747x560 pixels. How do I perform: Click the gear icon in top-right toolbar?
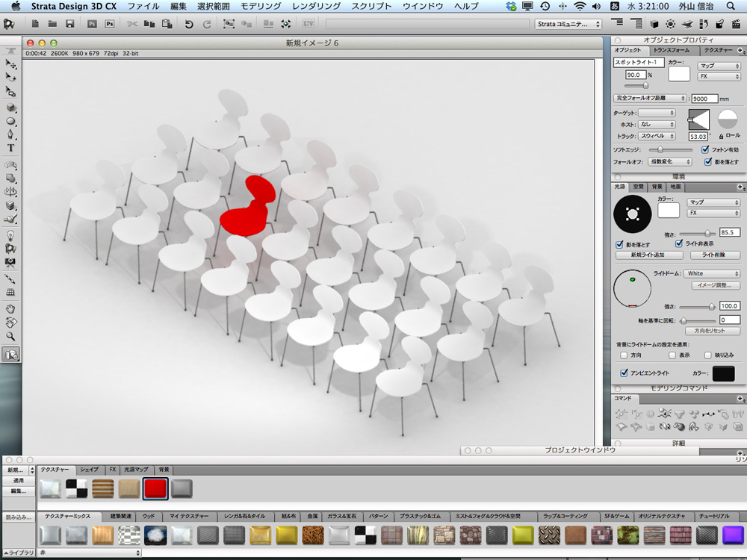point(670,24)
